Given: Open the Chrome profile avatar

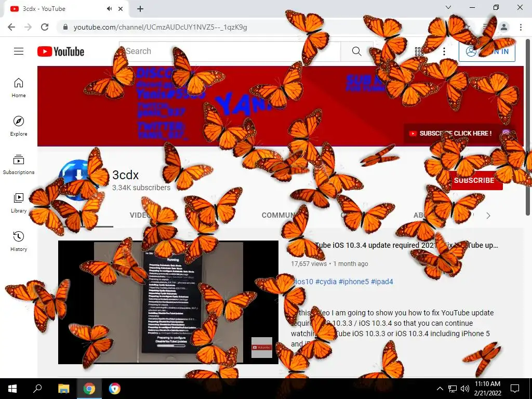Looking at the screenshot, I should (x=504, y=27).
